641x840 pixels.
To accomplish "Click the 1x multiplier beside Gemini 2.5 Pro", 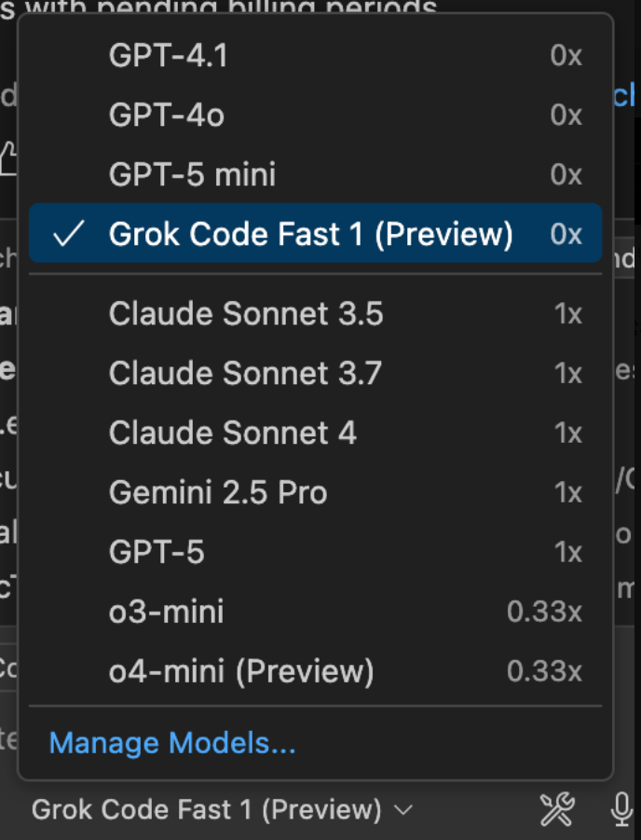I will (x=568, y=492).
